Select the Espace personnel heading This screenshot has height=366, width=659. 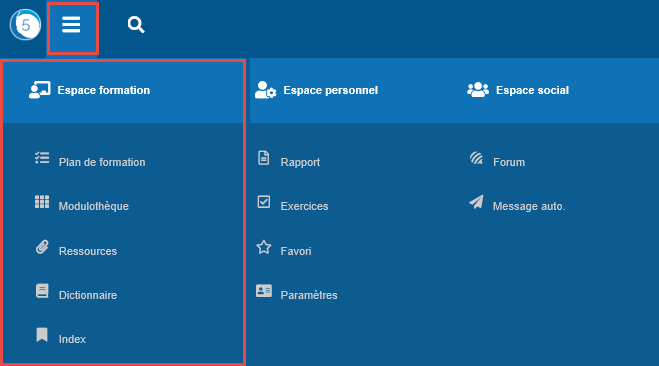click(331, 90)
